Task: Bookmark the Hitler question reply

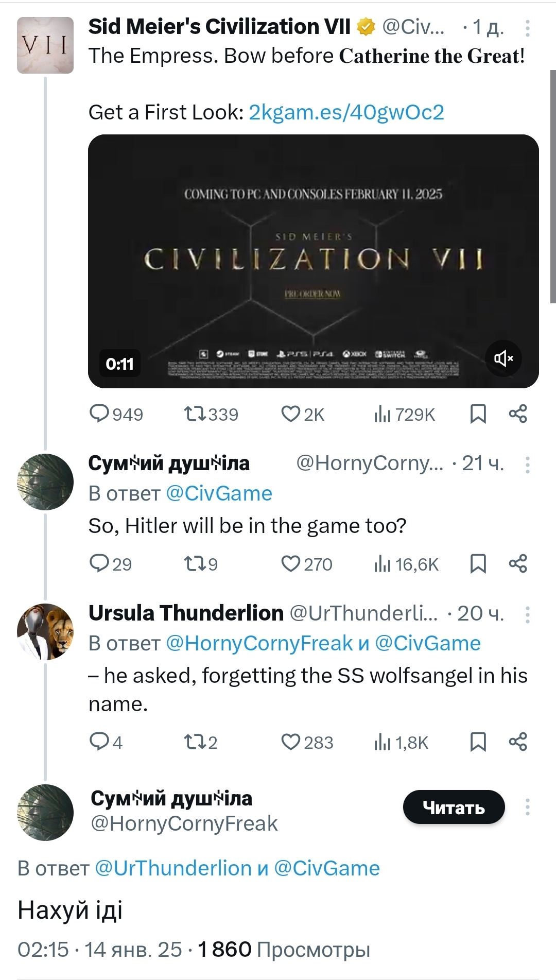Action: tap(478, 564)
